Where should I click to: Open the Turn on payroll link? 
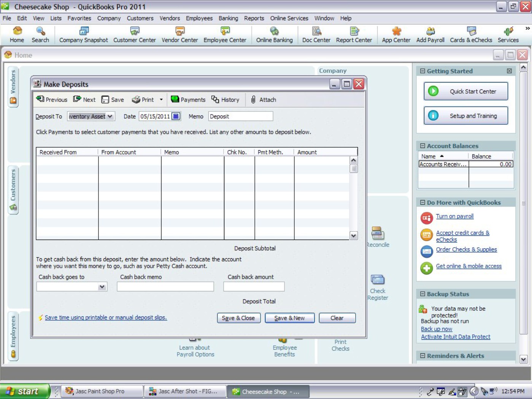[454, 216]
